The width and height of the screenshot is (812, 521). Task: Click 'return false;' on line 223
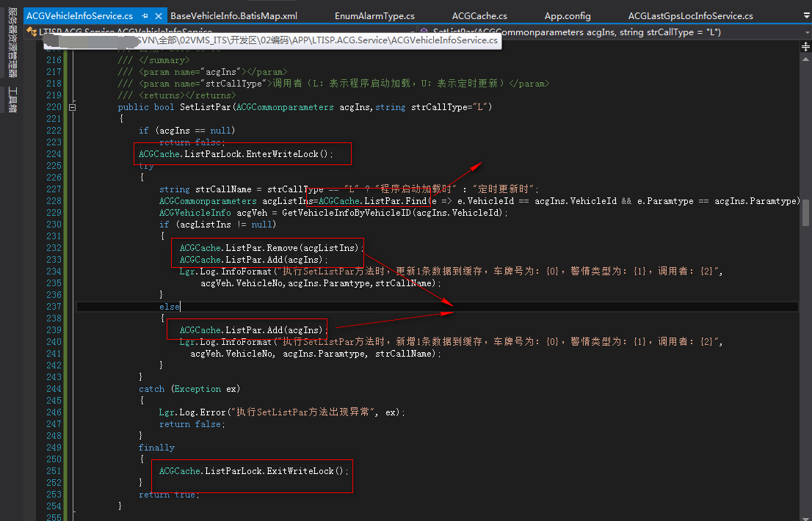click(x=192, y=142)
